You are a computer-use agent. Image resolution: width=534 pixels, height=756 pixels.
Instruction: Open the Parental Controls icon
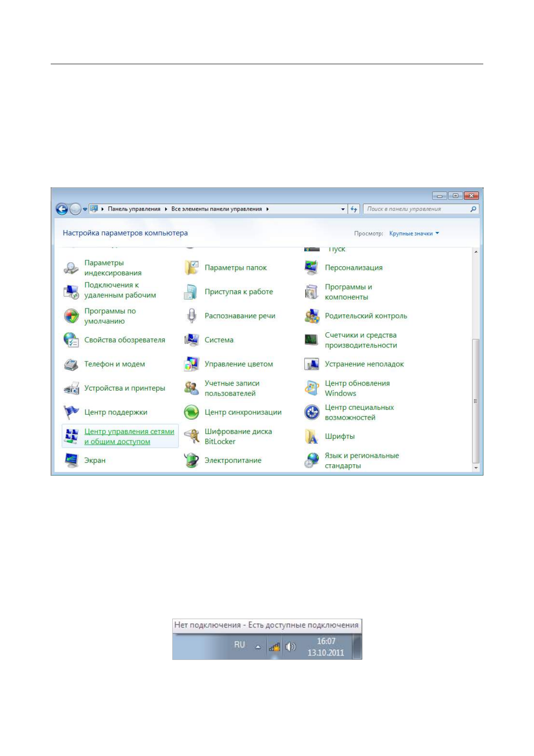tap(312, 316)
